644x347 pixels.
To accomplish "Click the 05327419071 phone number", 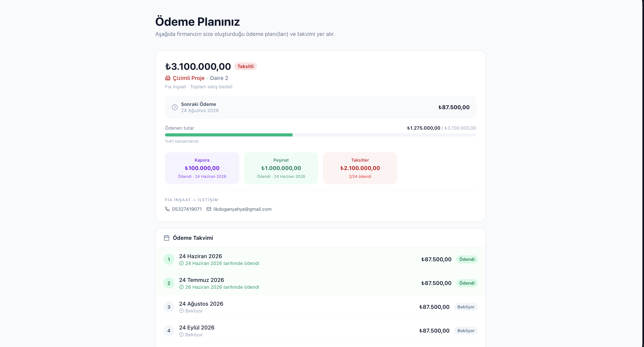I will click(187, 209).
